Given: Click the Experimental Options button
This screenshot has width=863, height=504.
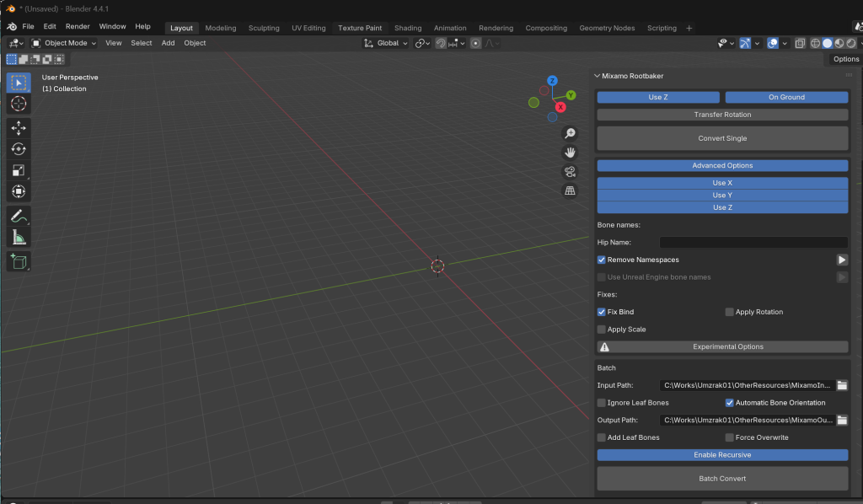Looking at the screenshot, I should click(722, 346).
